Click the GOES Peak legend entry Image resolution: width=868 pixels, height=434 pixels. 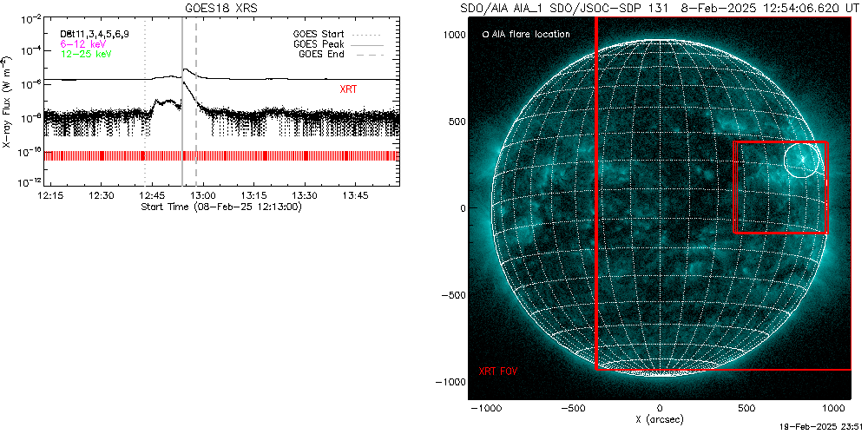pyautogui.click(x=320, y=44)
